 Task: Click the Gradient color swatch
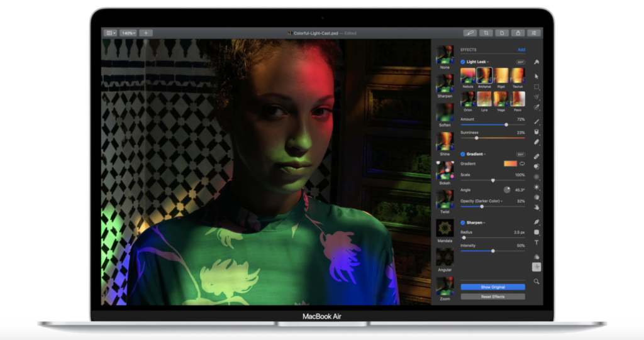tap(510, 163)
